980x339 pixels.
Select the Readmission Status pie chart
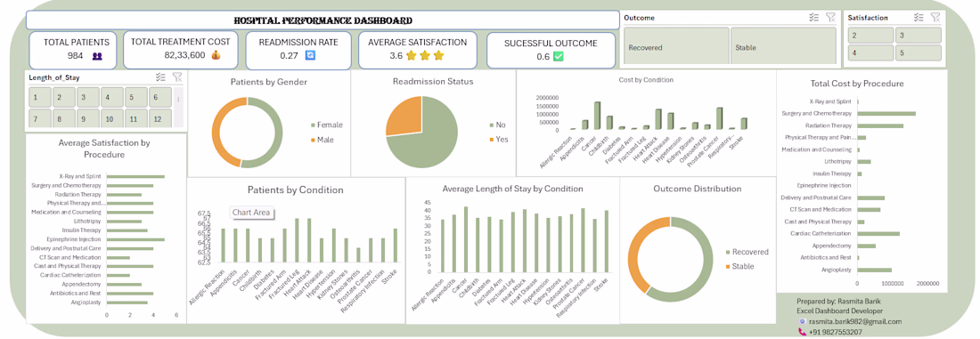pyautogui.click(x=422, y=133)
